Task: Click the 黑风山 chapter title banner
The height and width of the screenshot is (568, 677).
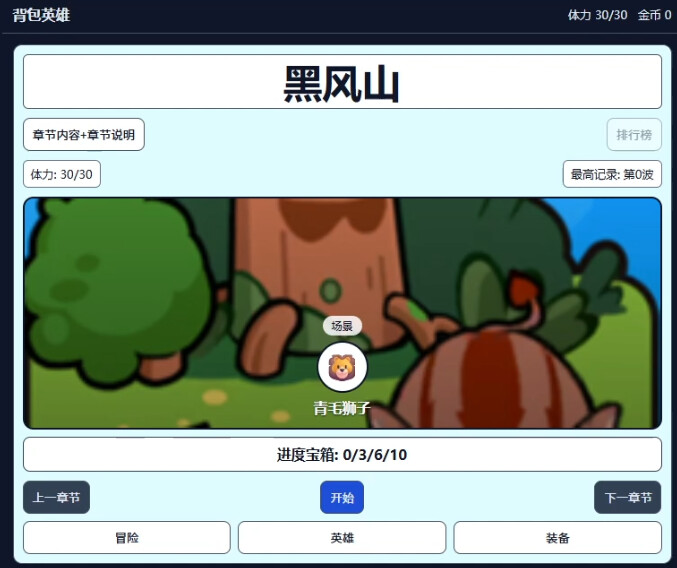Action: tap(342, 82)
